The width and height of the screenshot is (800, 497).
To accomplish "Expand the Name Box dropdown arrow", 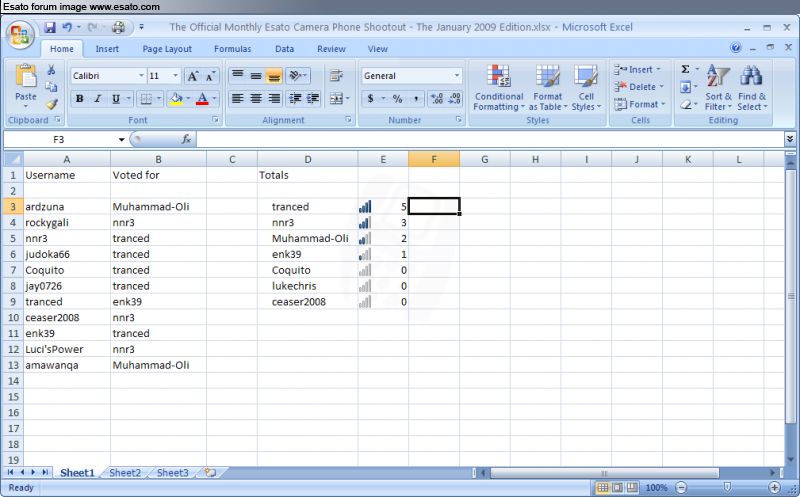I will (121, 139).
